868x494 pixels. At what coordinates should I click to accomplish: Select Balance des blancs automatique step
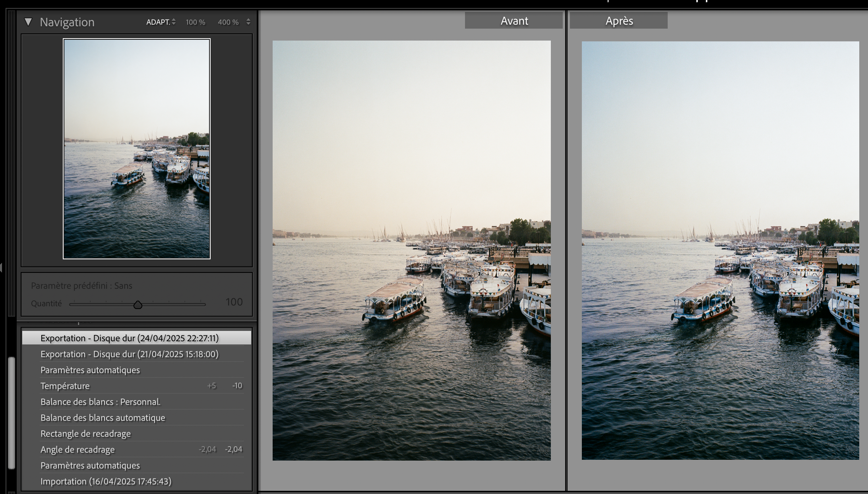coord(103,418)
